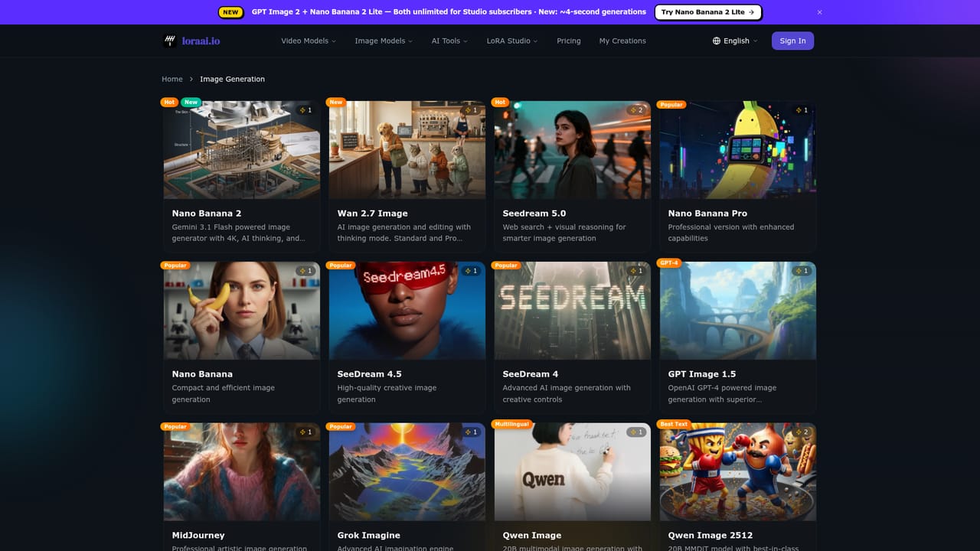The height and width of the screenshot is (551, 980).
Task: Expand the Image Models dropdown
Action: tap(384, 41)
